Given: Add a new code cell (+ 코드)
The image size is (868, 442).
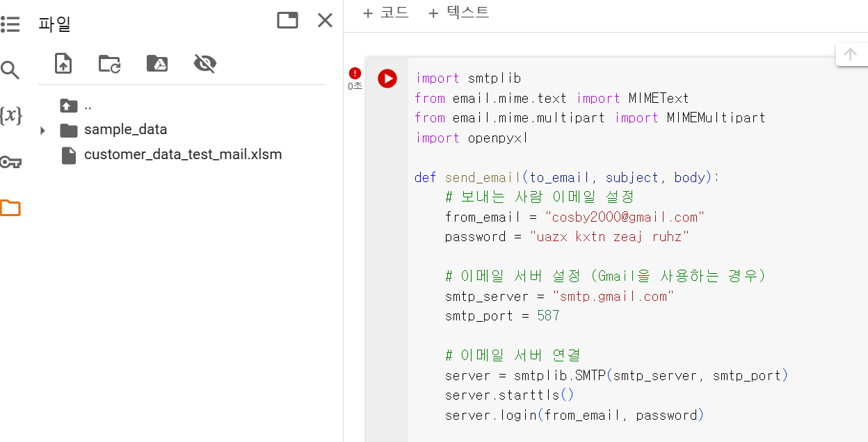Looking at the screenshot, I should 385,13.
